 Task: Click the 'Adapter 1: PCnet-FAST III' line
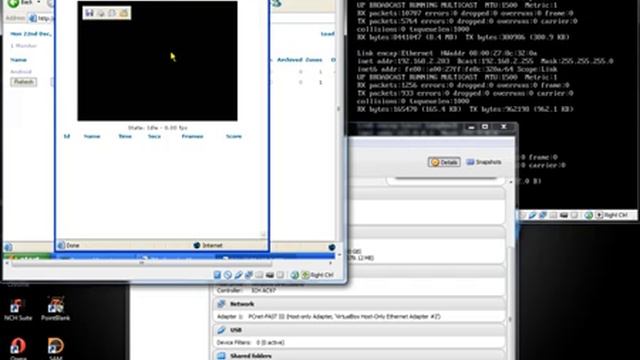click(329, 316)
